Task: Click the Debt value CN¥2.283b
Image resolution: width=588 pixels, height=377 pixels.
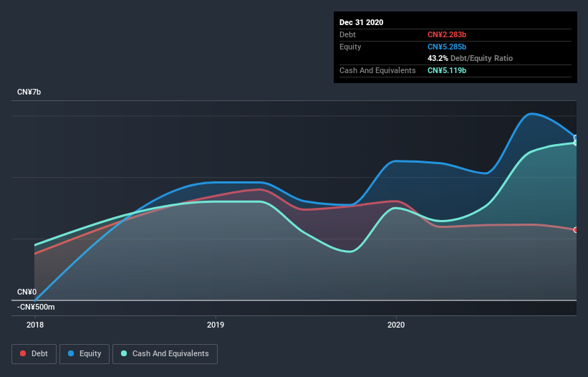Action: coord(447,35)
